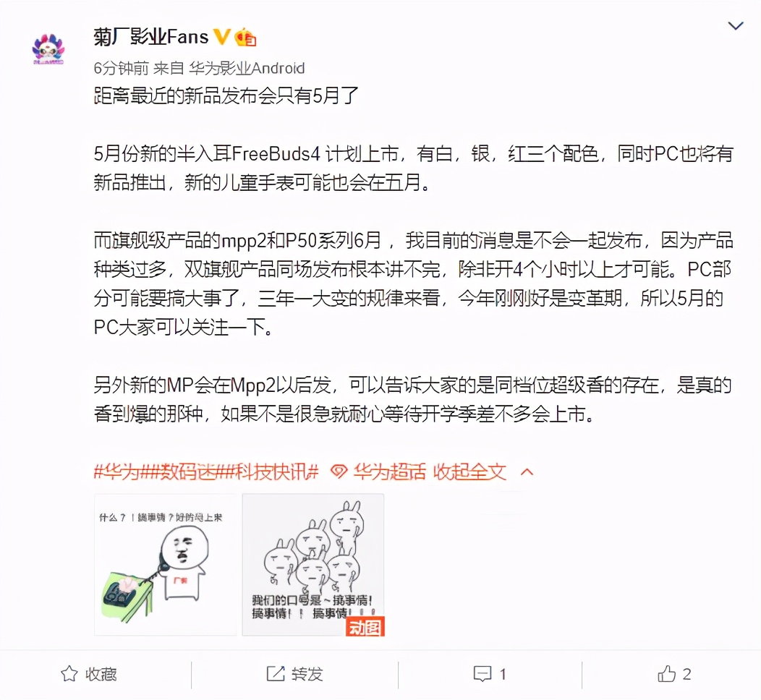
Task: Click the crown membership badge icon
Action: 245,38
